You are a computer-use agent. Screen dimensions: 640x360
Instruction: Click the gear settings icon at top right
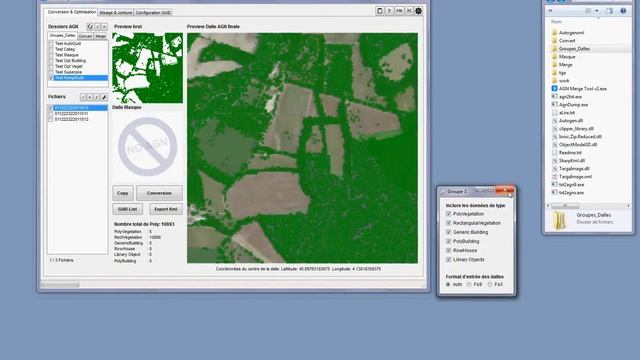point(418,11)
